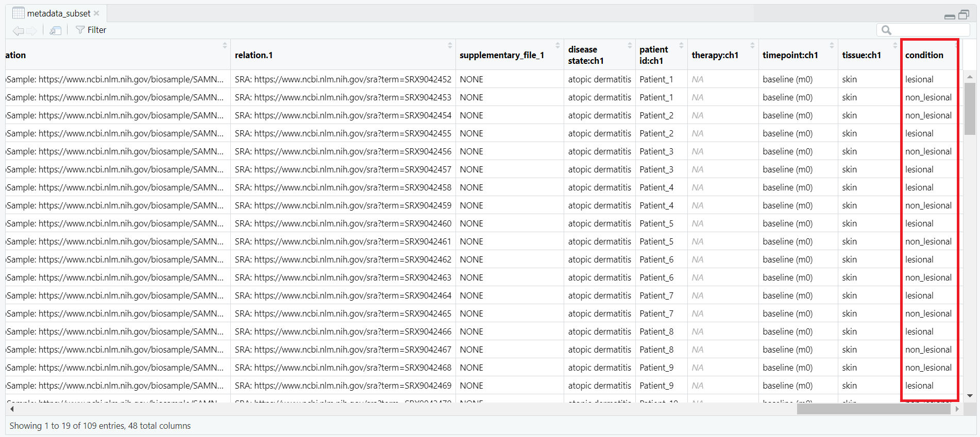Show the data in a new window

point(55,30)
